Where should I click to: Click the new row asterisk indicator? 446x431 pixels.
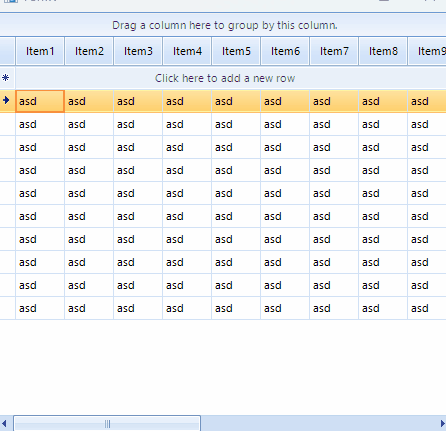click(5, 78)
